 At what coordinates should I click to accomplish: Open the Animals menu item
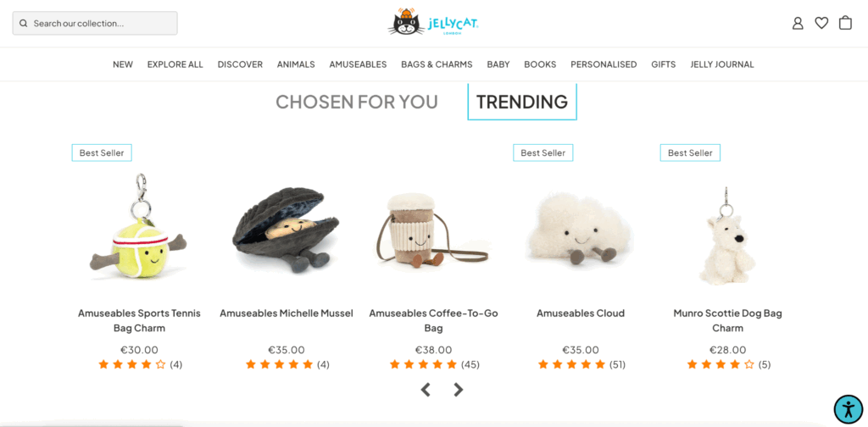296,64
